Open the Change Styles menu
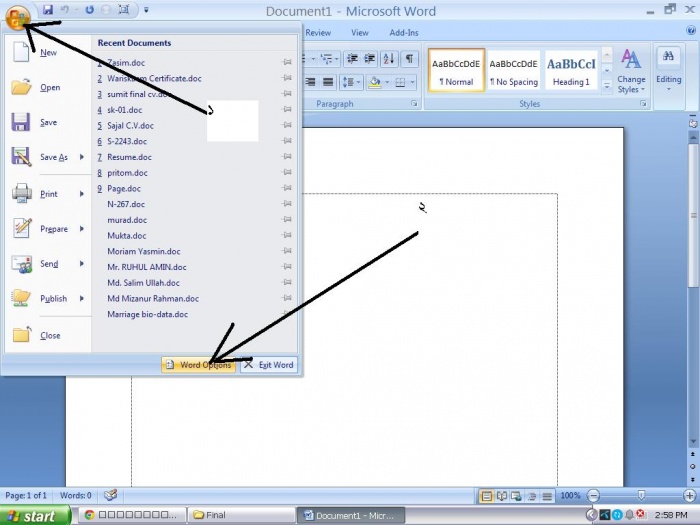This screenshot has height=525, width=700. point(631,71)
